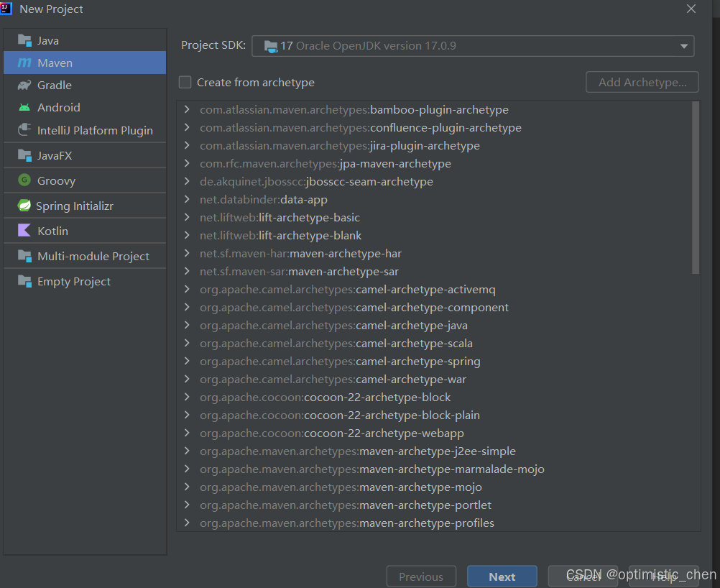
Task: Click the Gradle elephant icon
Action: click(24, 85)
